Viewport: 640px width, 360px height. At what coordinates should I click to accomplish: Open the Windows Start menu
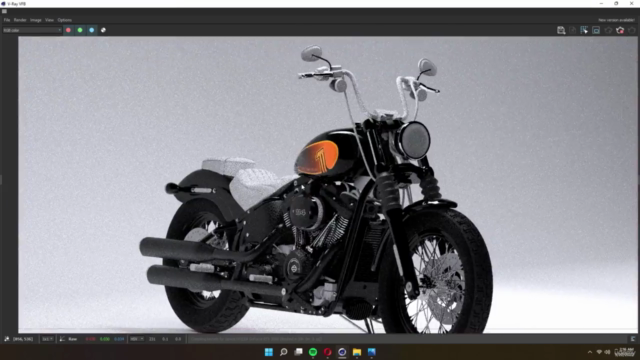pyautogui.click(x=269, y=352)
